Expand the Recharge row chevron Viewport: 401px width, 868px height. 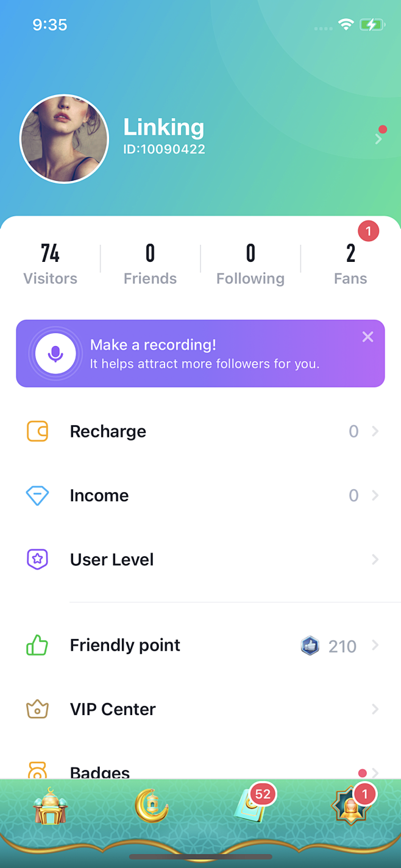tap(375, 431)
